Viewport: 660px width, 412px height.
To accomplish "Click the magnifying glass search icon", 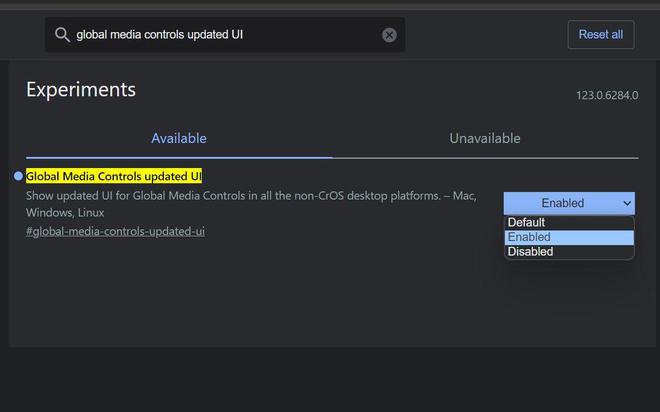I will coord(62,35).
